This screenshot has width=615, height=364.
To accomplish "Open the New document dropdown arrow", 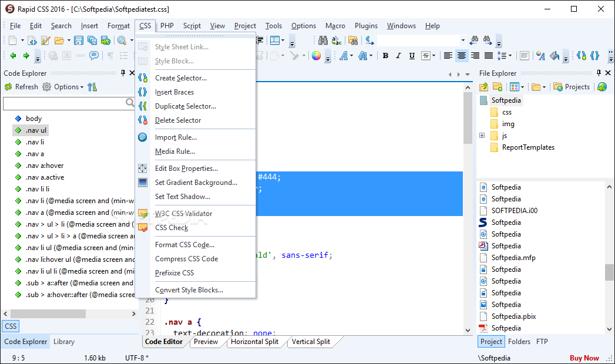I will pyautogui.click(x=22, y=41).
